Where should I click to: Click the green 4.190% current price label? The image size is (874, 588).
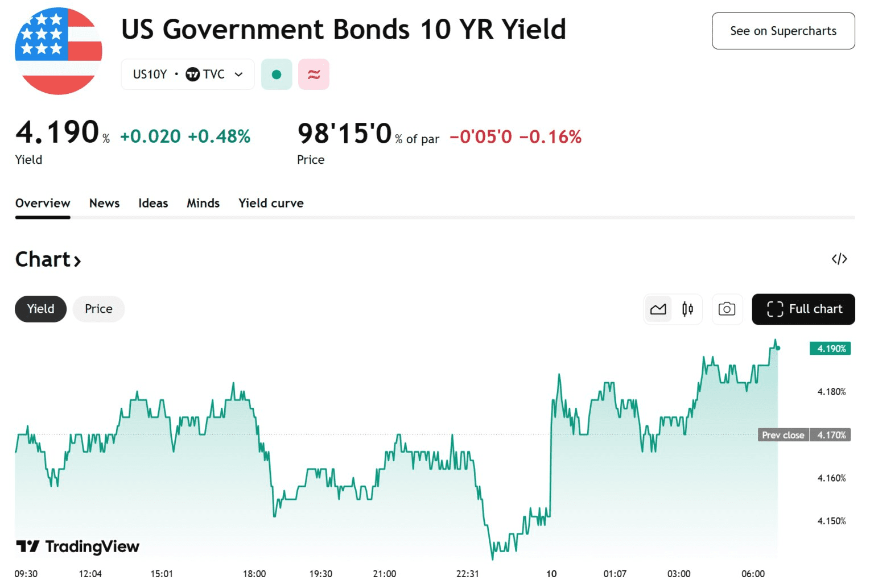[x=830, y=349]
